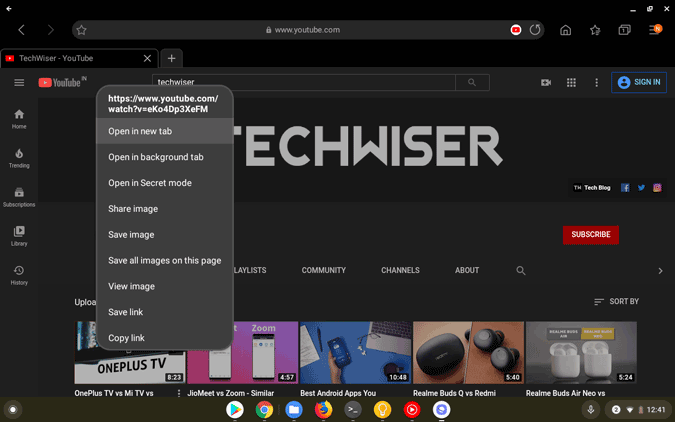675x422 pixels.
Task: Go to Home in YouTube sidebar
Action: [x=19, y=119]
